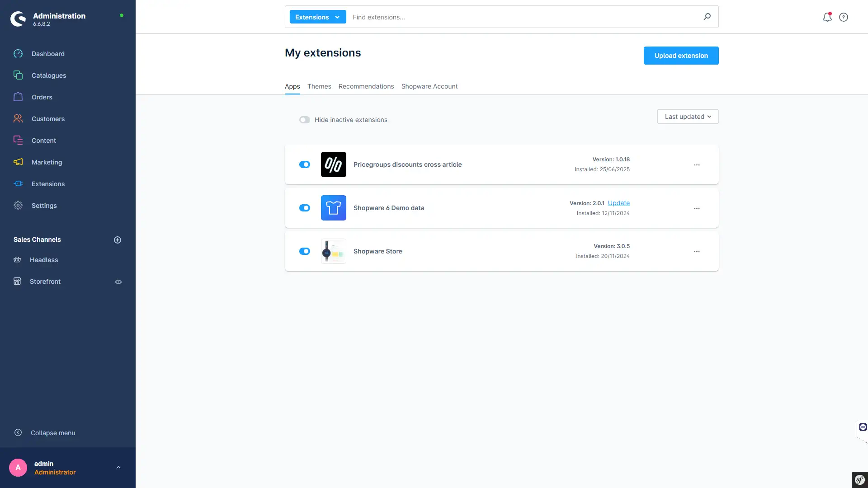Focus the Find extensions search field

tap(524, 17)
